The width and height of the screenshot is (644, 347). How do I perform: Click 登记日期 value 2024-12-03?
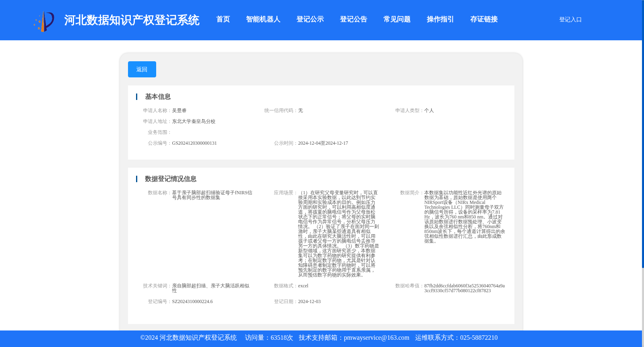[309, 301]
